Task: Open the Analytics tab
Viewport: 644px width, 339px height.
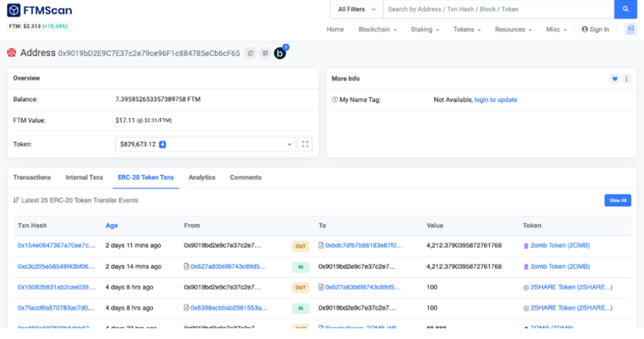Action: (202, 177)
